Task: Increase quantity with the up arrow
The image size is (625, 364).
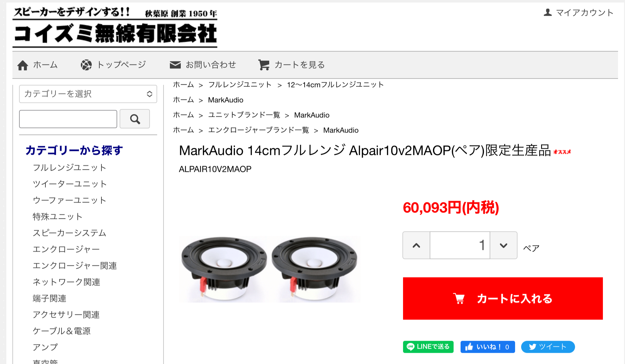Action: pyautogui.click(x=416, y=245)
